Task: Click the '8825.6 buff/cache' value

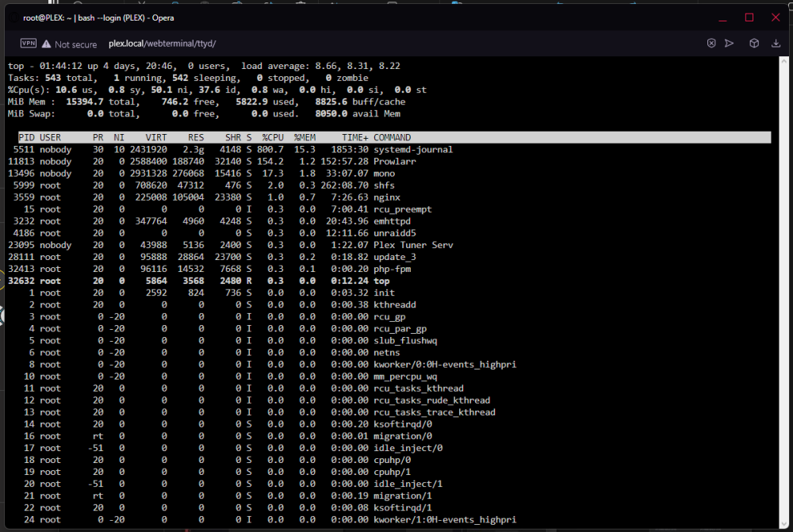Action: tap(360, 101)
